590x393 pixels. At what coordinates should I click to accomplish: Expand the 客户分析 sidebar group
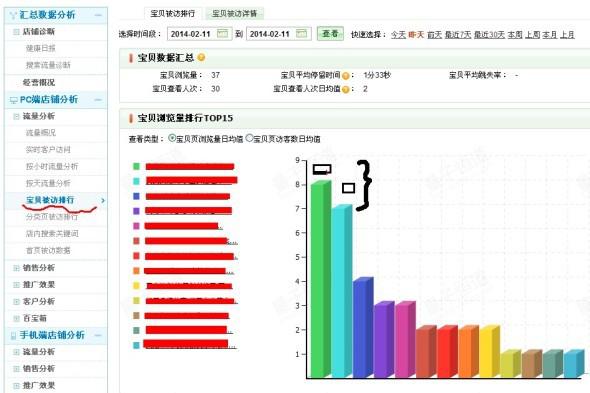[x=16, y=302]
